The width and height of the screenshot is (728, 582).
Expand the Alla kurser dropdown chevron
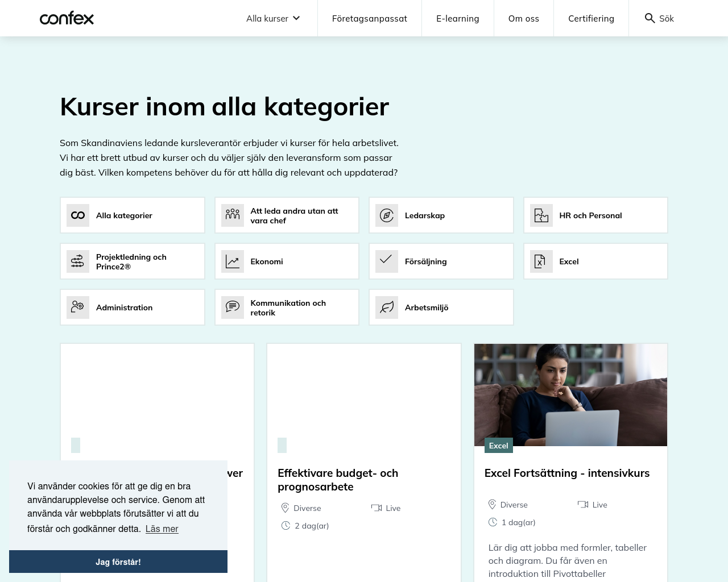click(296, 19)
